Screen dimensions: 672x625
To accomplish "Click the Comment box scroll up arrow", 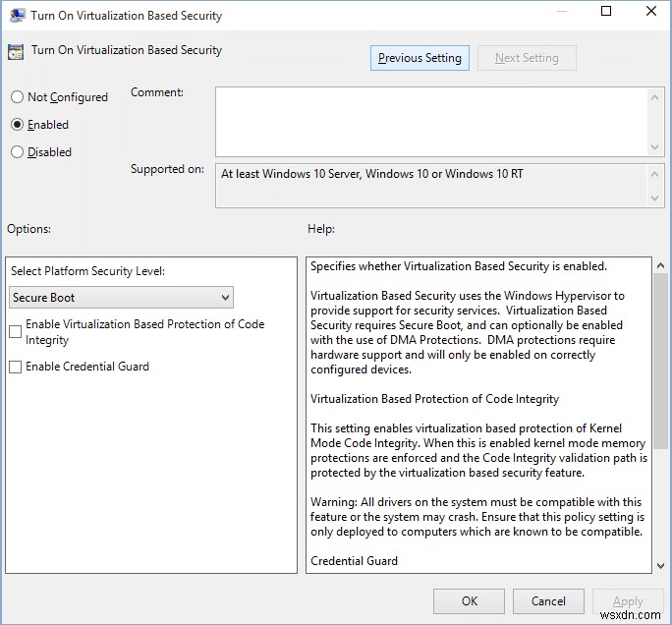I will click(655, 97).
